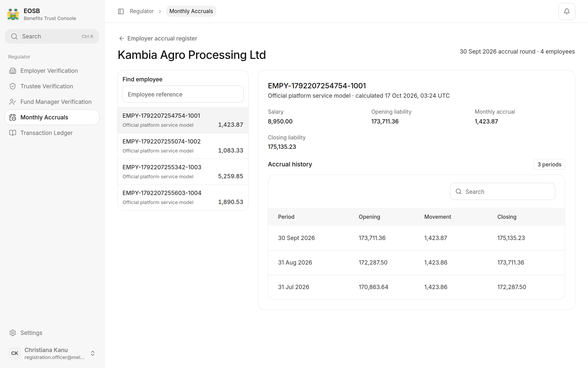Focus the sidebar Search Ctrl K box
This screenshot has height=368, width=588.
tap(52, 37)
